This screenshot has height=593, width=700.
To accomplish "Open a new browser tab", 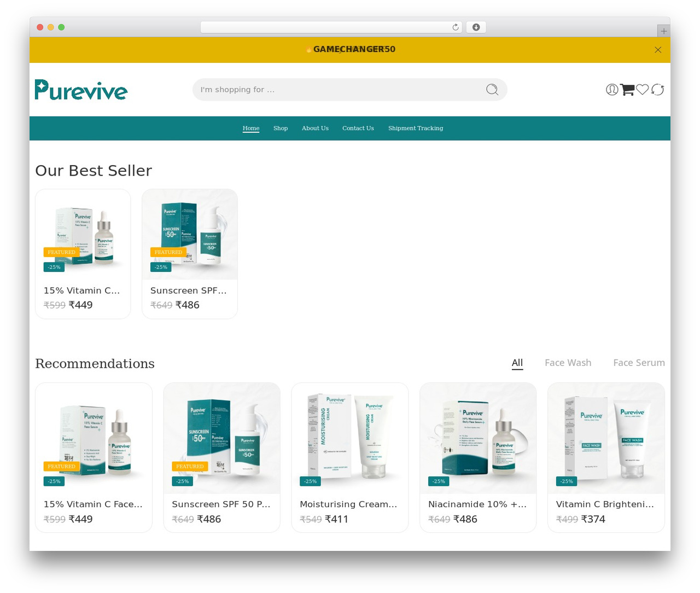I will (663, 31).
